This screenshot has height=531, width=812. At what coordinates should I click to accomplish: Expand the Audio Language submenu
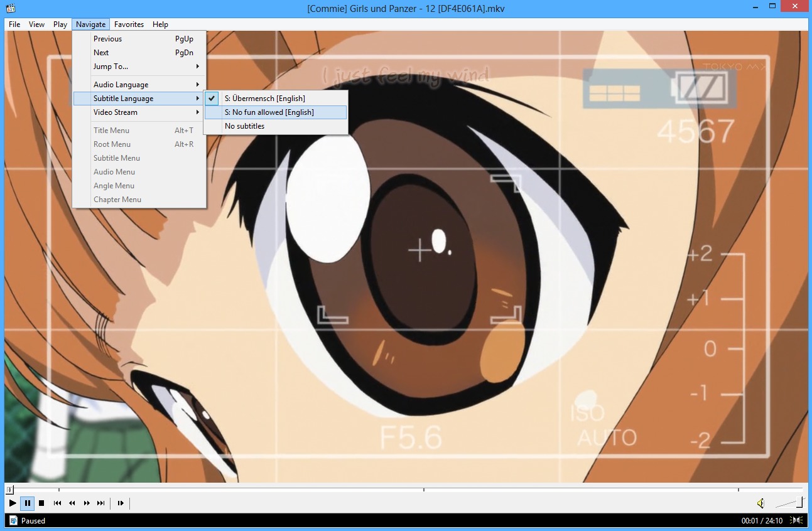click(139, 85)
